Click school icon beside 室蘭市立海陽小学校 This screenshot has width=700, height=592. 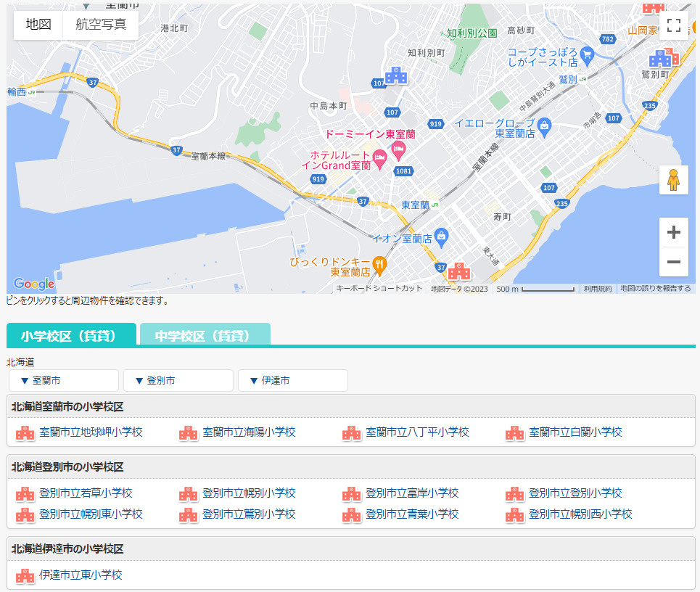click(189, 433)
